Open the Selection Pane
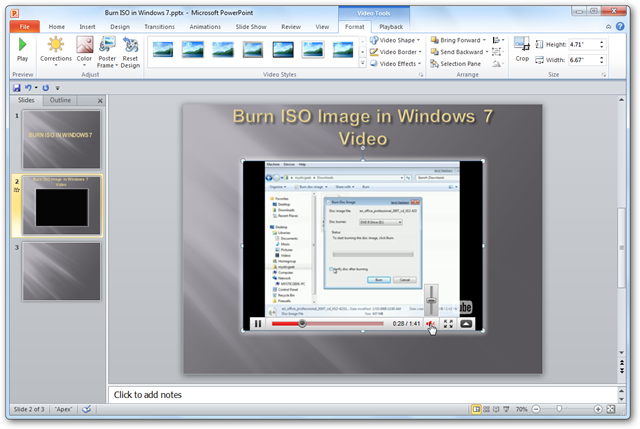 [456, 64]
